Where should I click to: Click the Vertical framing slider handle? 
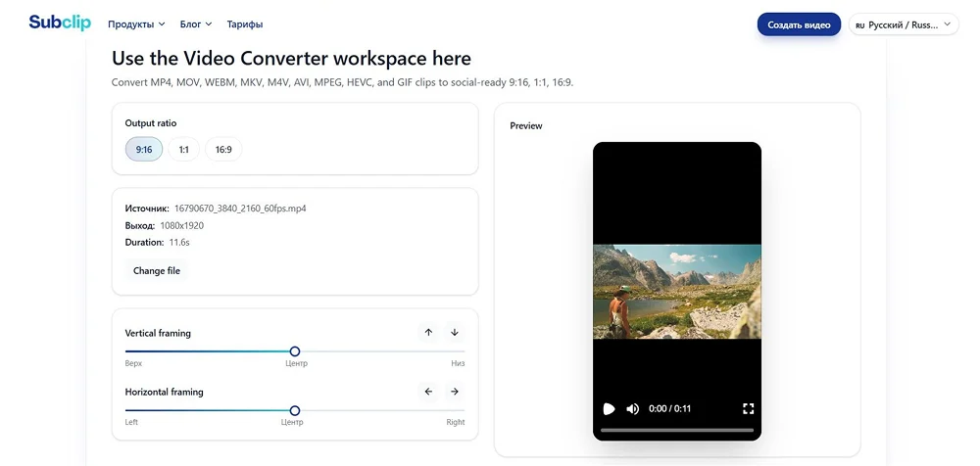coord(295,351)
